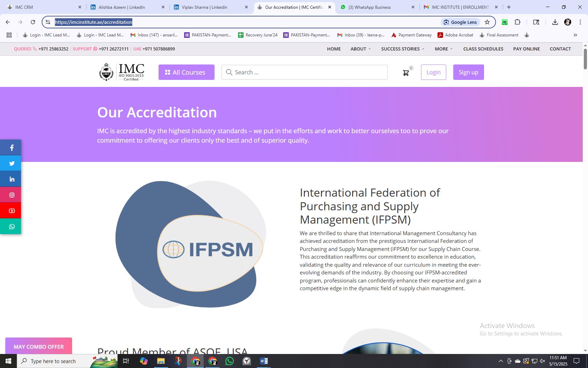Open the Chrome profile avatar

pyautogui.click(x=568, y=22)
